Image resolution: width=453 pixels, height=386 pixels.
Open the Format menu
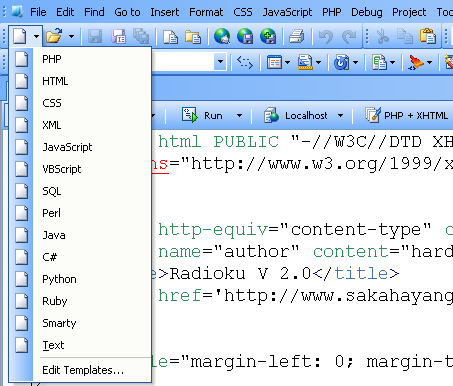[x=206, y=12]
